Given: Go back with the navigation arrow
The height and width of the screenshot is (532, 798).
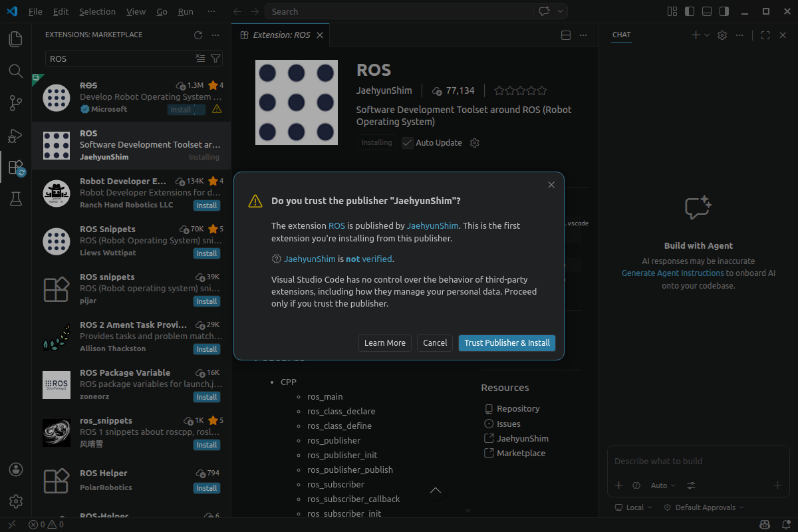Looking at the screenshot, I should (238, 11).
